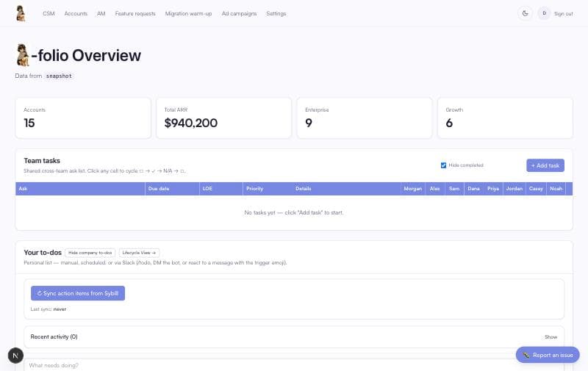
Task: Click the dog logo in the navbar
Action: [21, 13]
